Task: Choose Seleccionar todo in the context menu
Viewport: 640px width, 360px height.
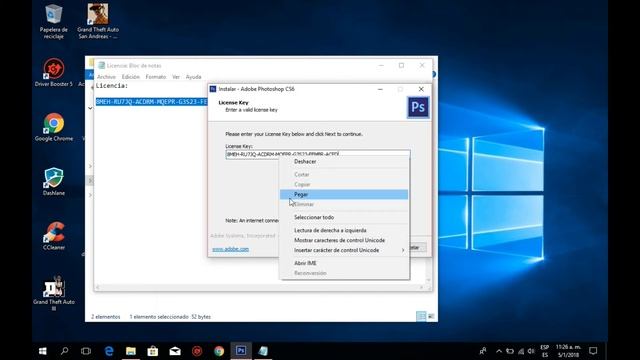Action: point(344,218)
